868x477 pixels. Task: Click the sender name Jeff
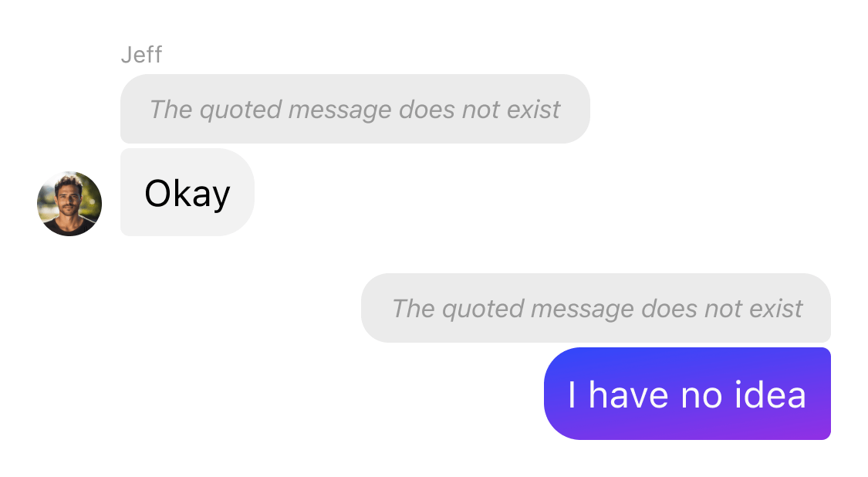click(x=141, y=55)
